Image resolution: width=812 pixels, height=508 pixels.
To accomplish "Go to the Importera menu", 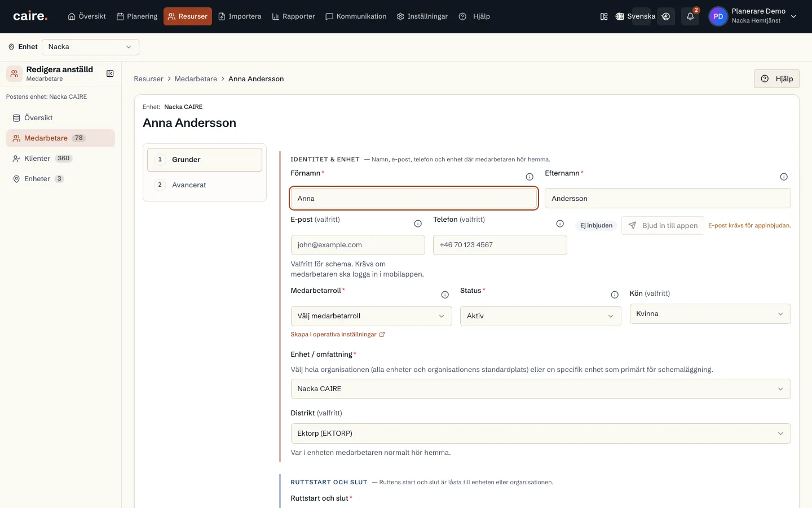I will click(x=240, y=16).
